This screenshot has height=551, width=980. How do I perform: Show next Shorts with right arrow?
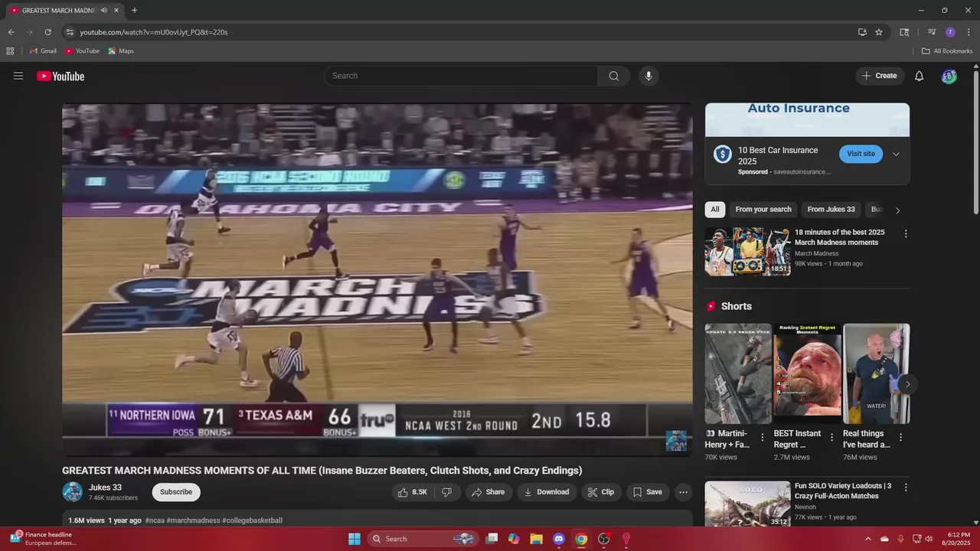(x=907, y=384)
